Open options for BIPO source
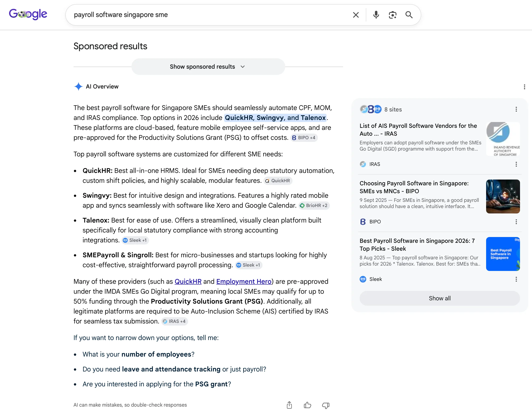532x412 pixels. click(x=516, y=222)
